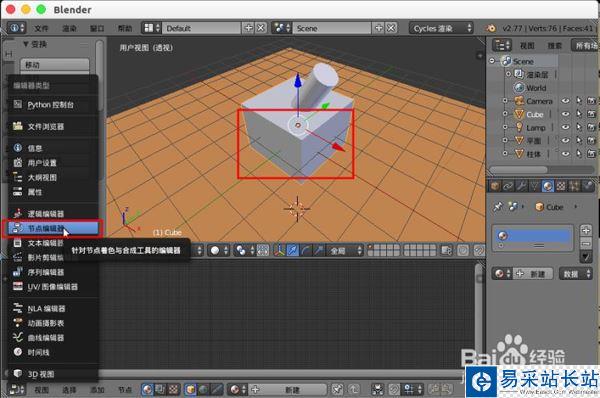Open the Object properties tab
This screenshot has width=600, height=398.
point(495,186)
